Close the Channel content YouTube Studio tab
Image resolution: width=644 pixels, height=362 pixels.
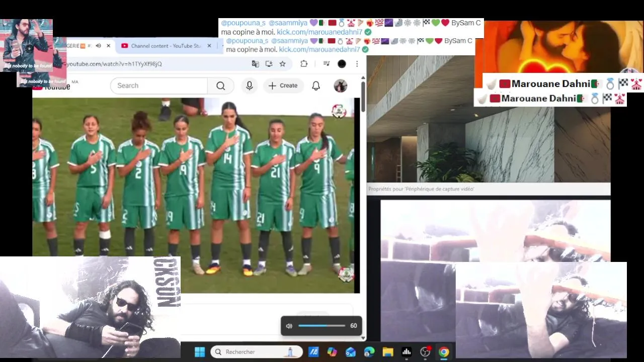[209, 46]
